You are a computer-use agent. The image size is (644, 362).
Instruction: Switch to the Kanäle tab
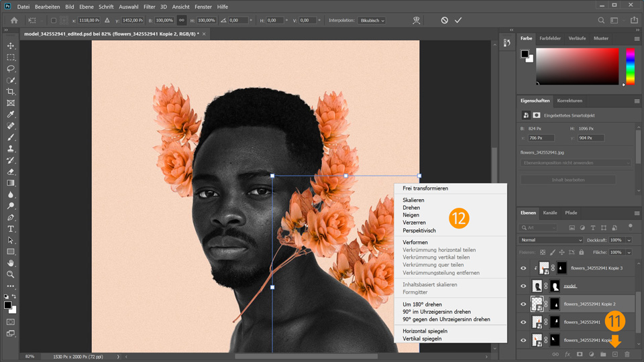click(x=549, y=213)
